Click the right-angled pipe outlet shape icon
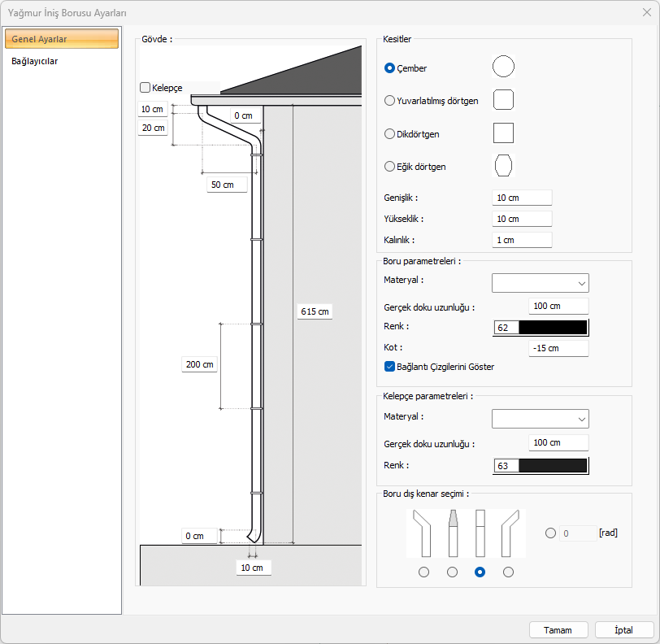The width and height of the screenshot is (660, 644). pos(509,533)
